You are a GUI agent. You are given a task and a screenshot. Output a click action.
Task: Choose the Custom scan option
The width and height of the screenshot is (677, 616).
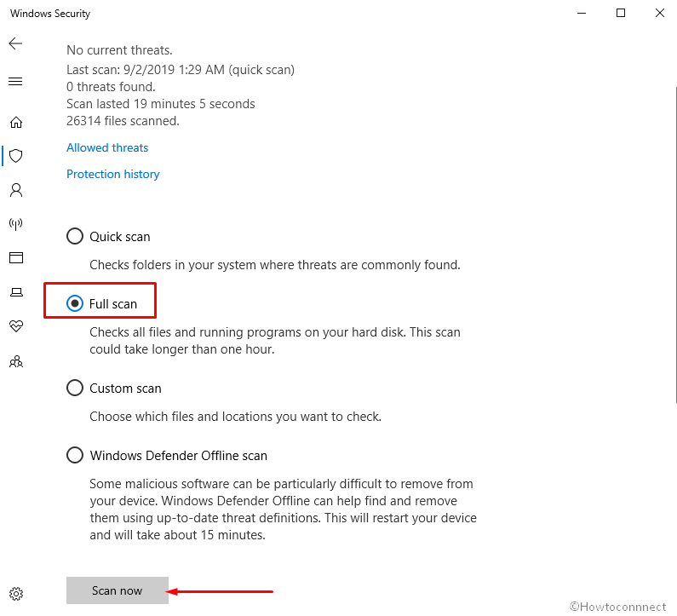click(114, 388)
